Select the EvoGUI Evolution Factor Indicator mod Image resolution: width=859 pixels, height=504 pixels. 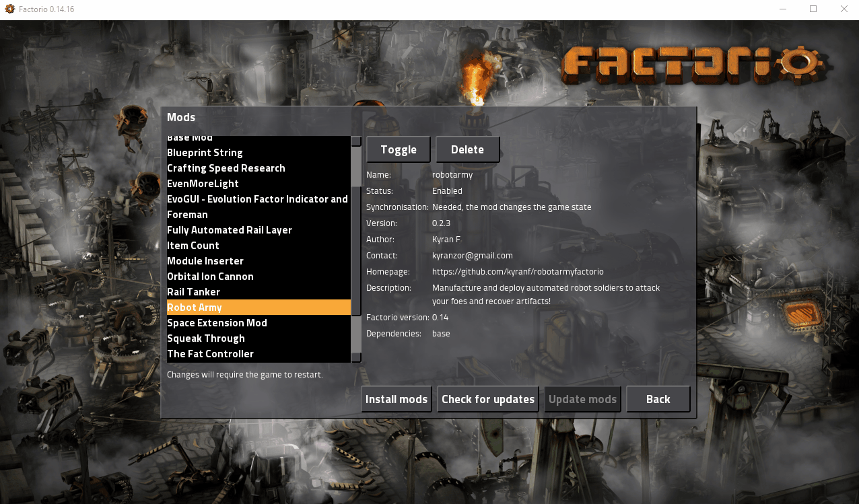tap(257, 199)
